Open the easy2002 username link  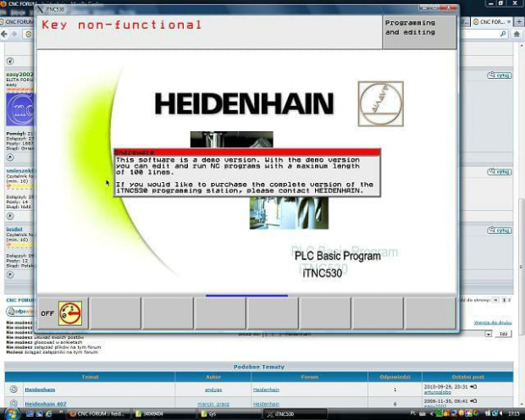coord(19,74)
